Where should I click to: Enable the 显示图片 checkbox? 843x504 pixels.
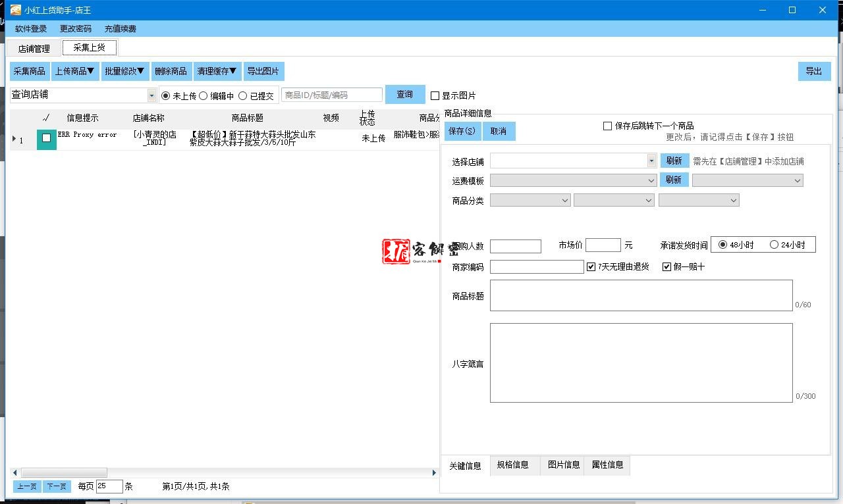pyautogui.click(x=435, y=96)
